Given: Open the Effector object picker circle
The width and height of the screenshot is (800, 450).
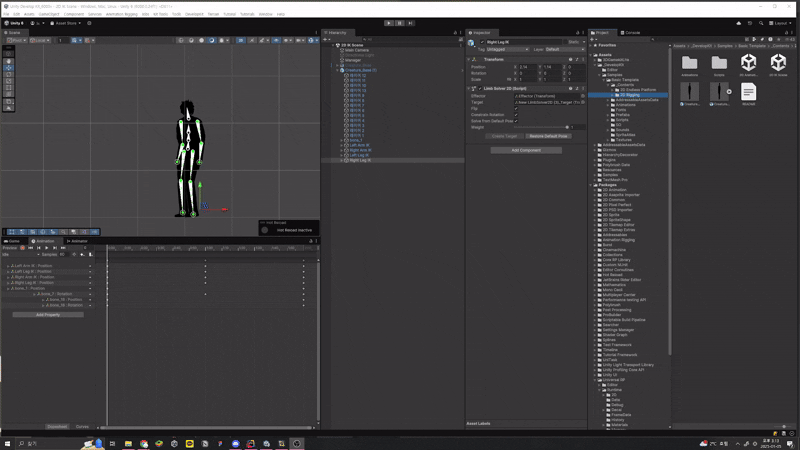Looking at the screenshot, I should tap(583, 96).
